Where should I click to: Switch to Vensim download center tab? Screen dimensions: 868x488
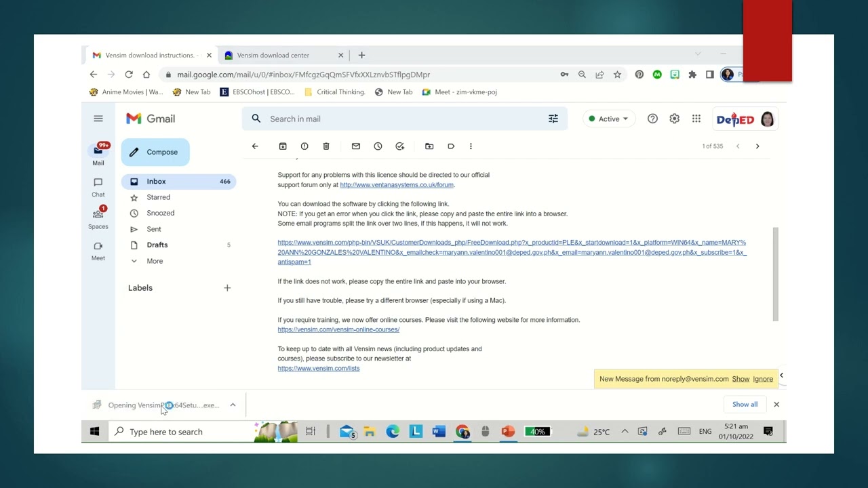285,55
